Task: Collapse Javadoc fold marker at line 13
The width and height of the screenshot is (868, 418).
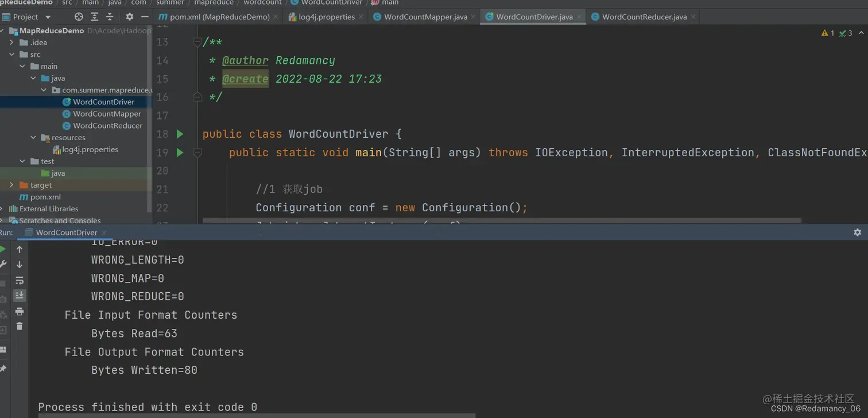Action: (197, 42)
